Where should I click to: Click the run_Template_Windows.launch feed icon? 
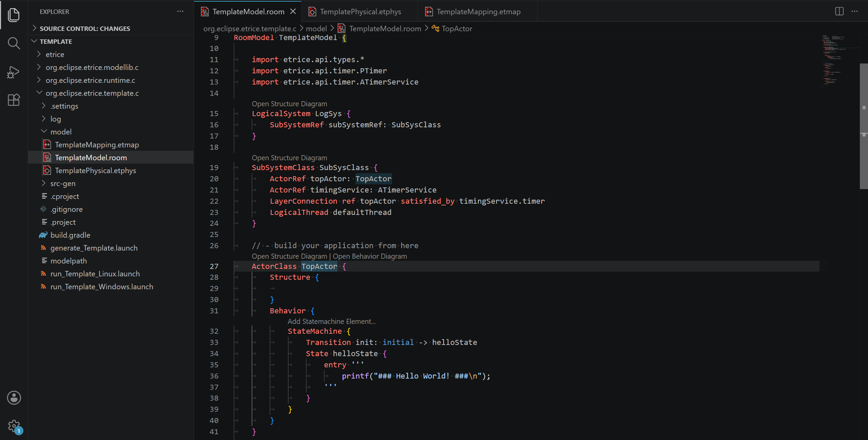tap(43, 287)
